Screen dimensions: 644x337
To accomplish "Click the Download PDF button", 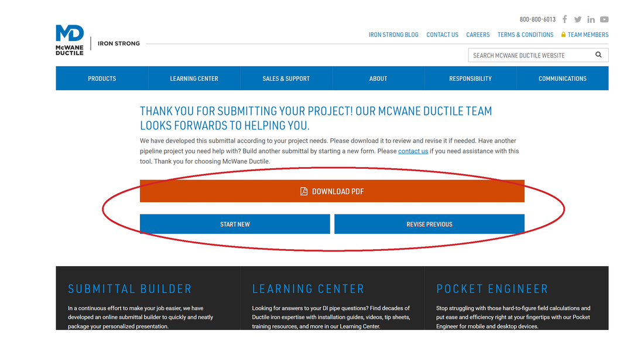I will pos(332,191).
